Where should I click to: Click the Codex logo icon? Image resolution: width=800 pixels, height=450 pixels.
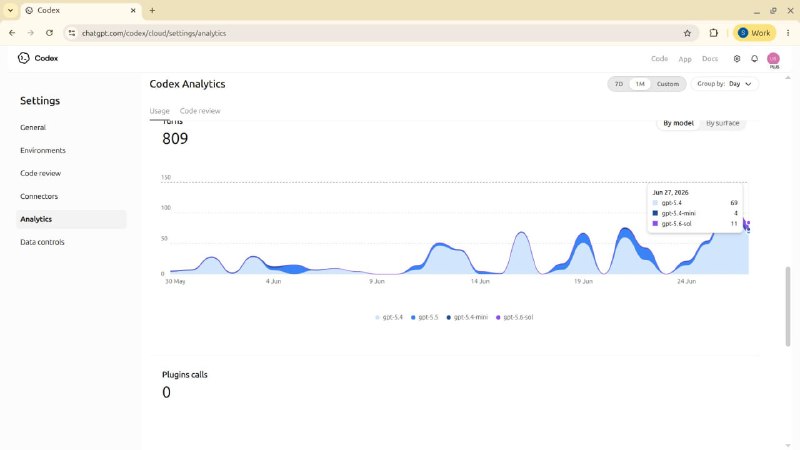coord(23,58)
